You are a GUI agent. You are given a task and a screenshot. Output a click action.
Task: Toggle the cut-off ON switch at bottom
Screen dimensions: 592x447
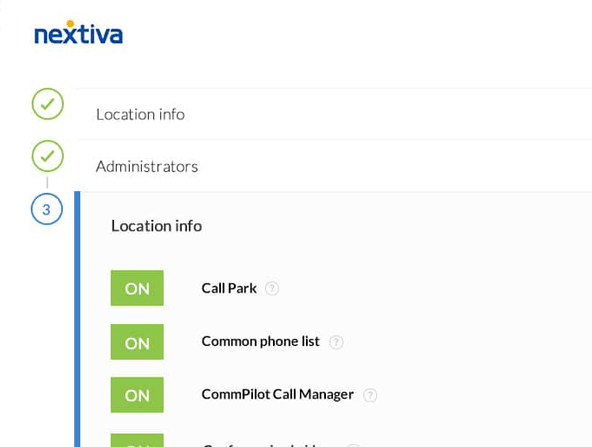(137, 441)
